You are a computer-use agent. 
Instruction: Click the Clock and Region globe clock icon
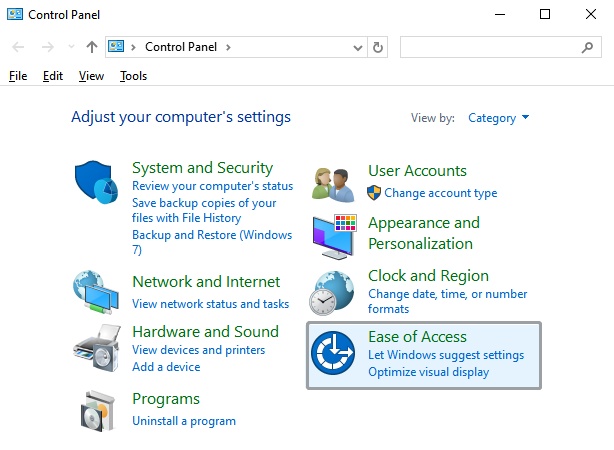332,293
